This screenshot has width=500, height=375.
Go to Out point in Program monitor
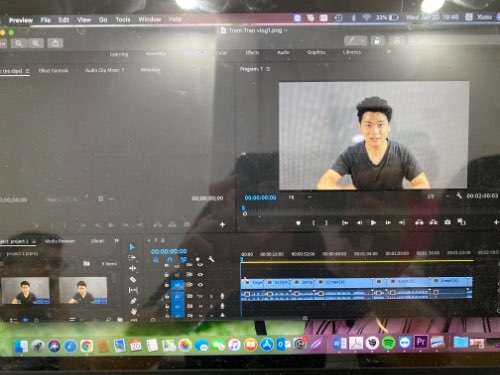tap(402, 223)
